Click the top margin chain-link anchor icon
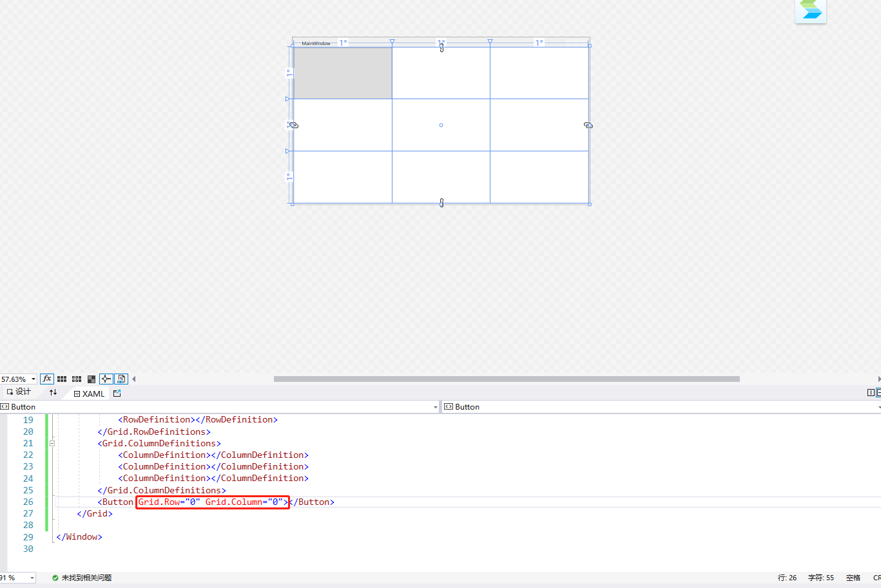 pos(441,47)
